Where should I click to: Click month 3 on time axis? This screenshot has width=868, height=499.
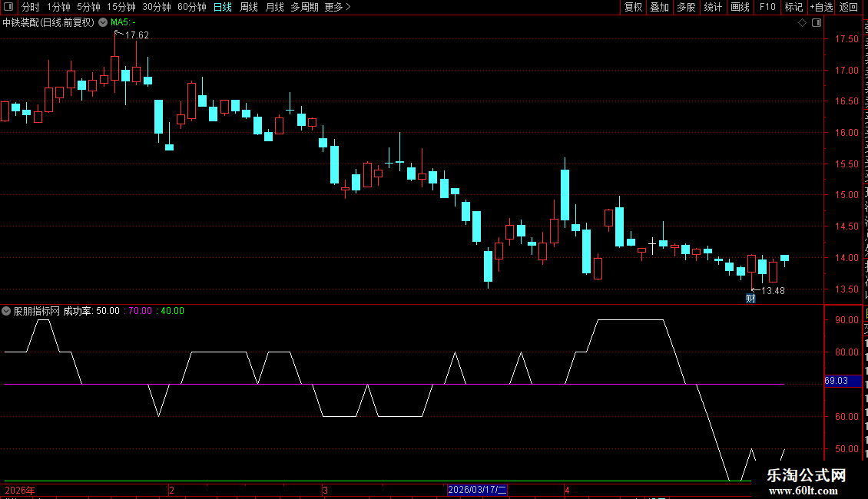tap(326, 490)
